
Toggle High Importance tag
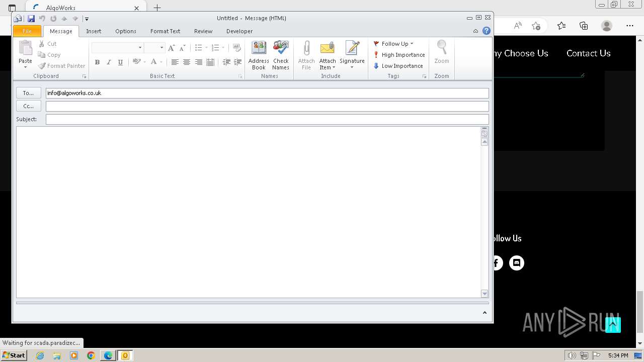point(399,55)
